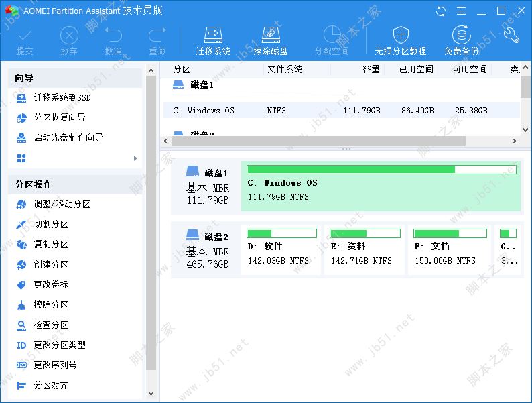
Task: Click the 111.79GB capacity cell
Action: (362, 111)
